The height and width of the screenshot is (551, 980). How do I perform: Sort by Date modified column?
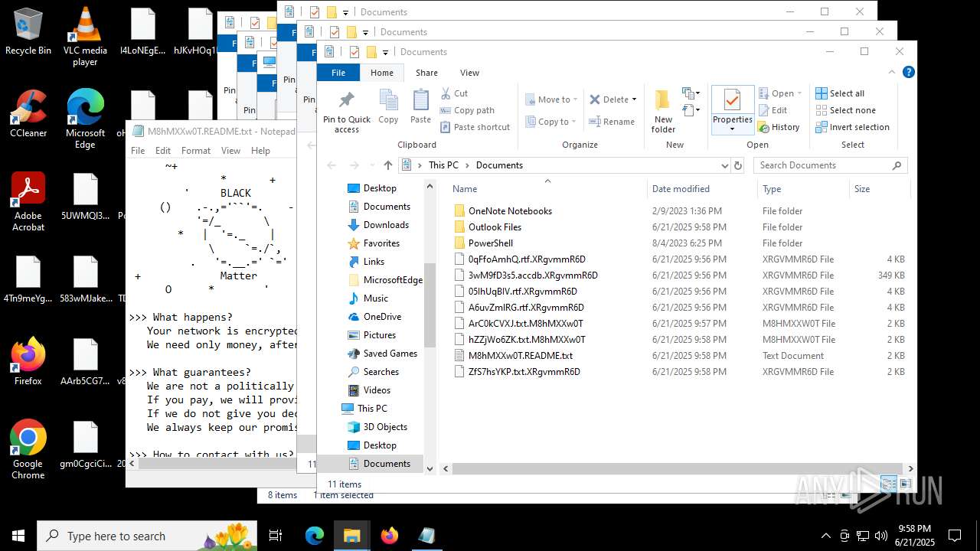point(701,189)
